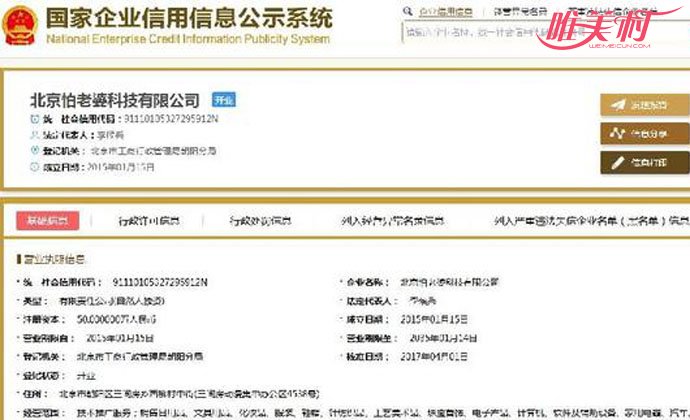Click the 信息打印 button
690x420 pixels.
point(645,162)
